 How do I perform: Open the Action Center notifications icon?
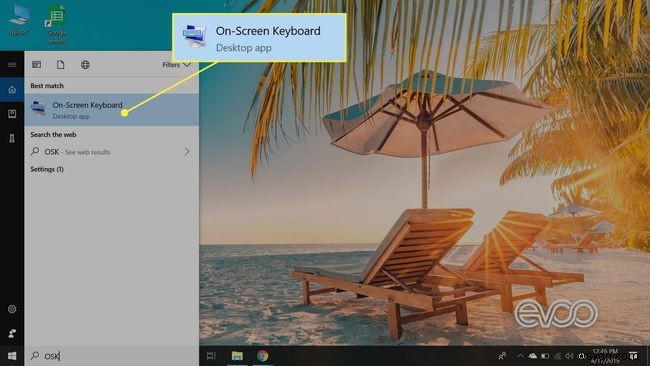click(x=633, y=356)
